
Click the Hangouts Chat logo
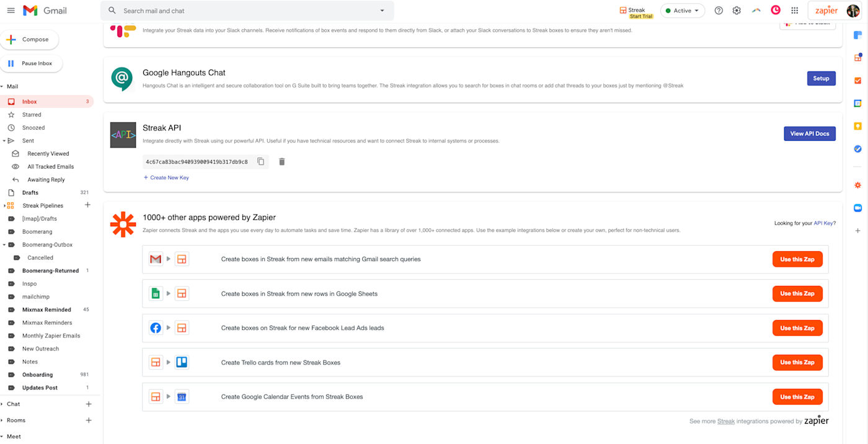122,79
